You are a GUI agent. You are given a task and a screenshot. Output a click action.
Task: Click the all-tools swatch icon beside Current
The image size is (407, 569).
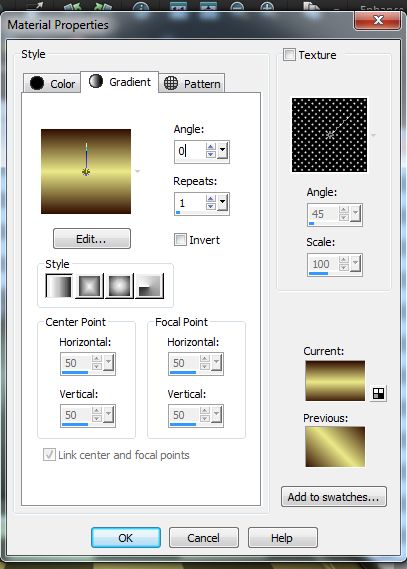[378, 393]
